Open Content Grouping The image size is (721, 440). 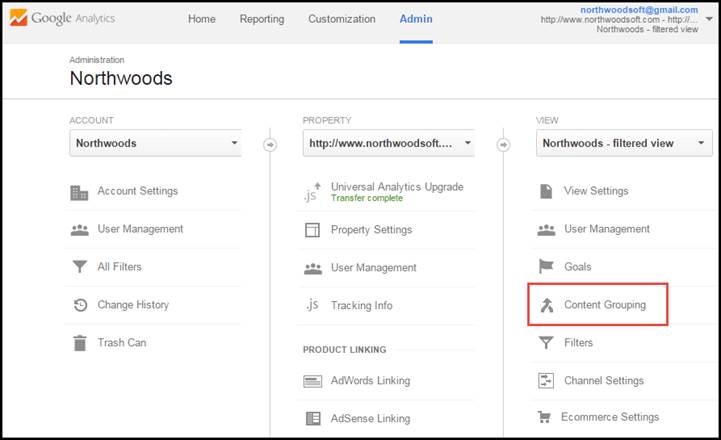(605, 305)
